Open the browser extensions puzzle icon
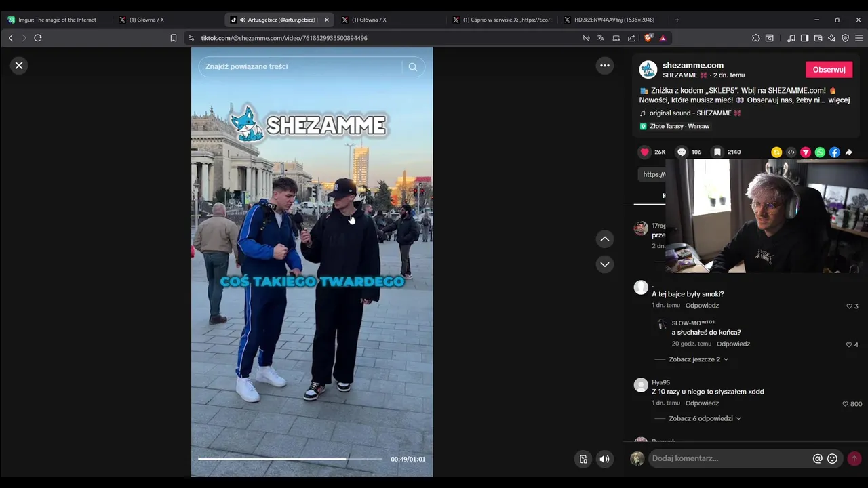This screenshot has width=868, height=488. coord(756,38)
